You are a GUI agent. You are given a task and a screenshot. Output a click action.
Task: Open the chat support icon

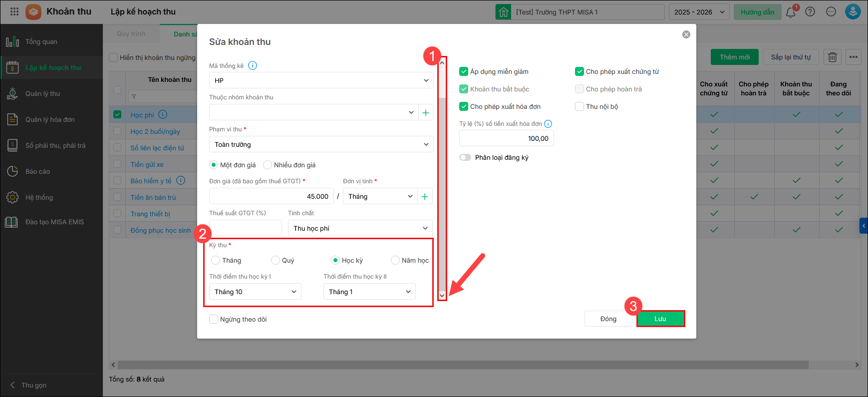pos(831,12)
